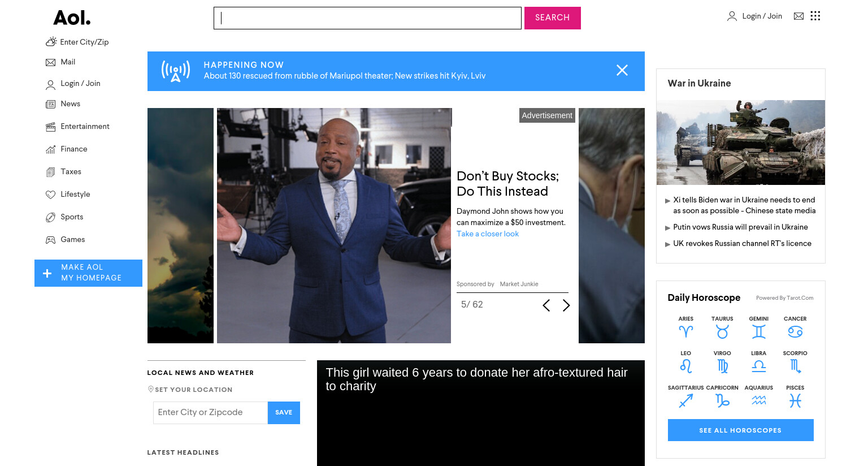The image size is (868, 466).
Task: Click the Lifestyle heart icon
Action: pos(50,195)
